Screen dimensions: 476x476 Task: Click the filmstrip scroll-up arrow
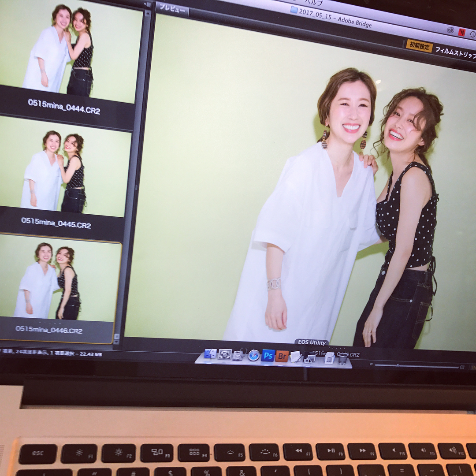pos(147,14)
